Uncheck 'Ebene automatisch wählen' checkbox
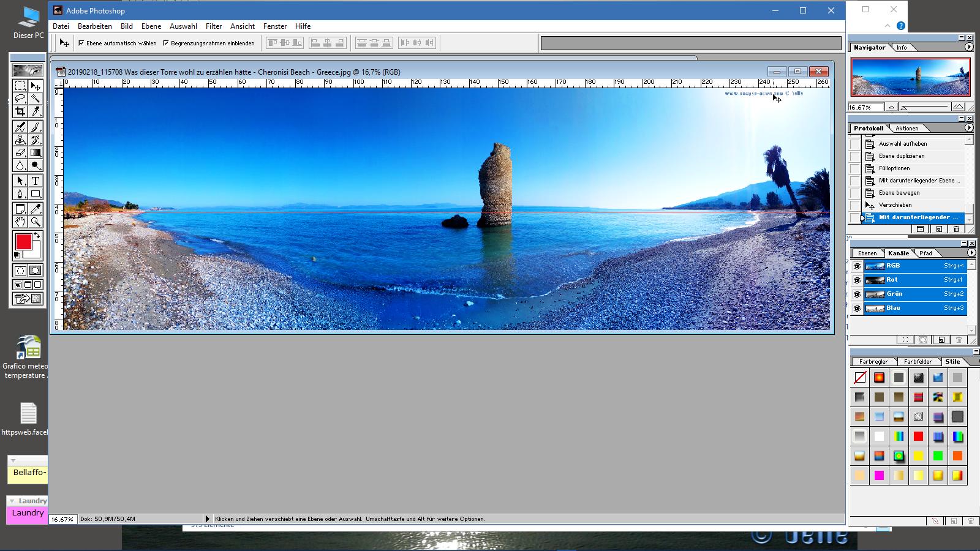The height and width of the screenshot is (551, 980). click(81, 43)
